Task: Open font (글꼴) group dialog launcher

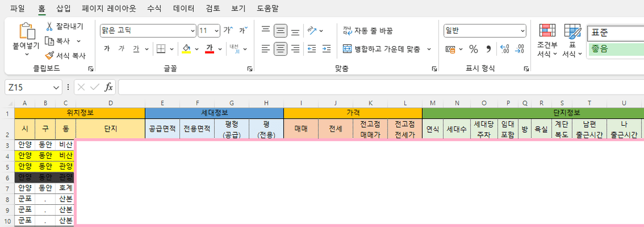Action: [x=250, y=69]
